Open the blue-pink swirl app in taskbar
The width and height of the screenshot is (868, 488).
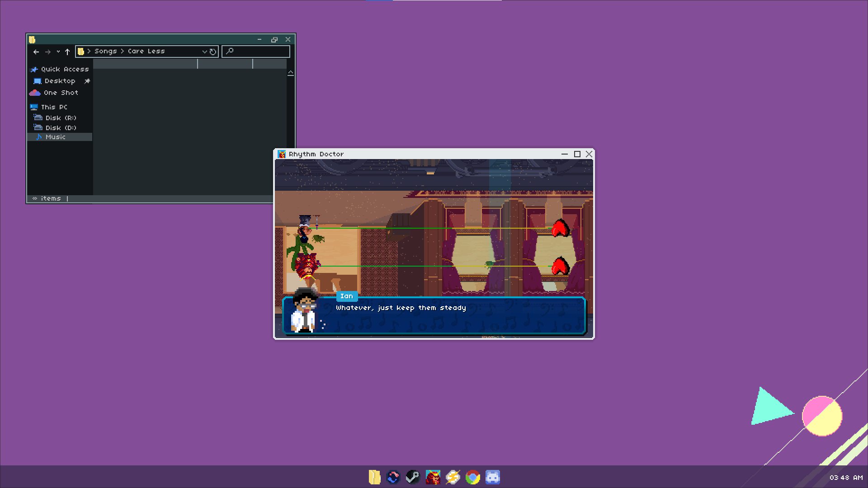coord(393,477)
